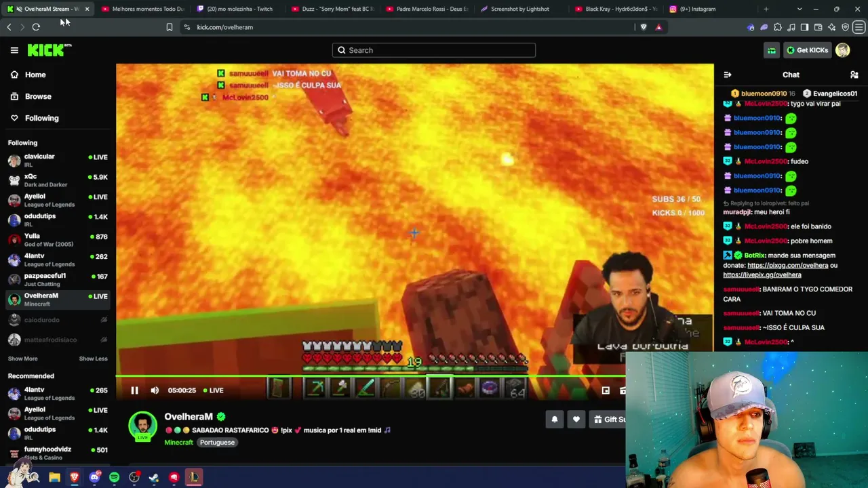Close the OvelheraM Stream tab
Screen dimensions: 868x488
(x=87, y=9)
